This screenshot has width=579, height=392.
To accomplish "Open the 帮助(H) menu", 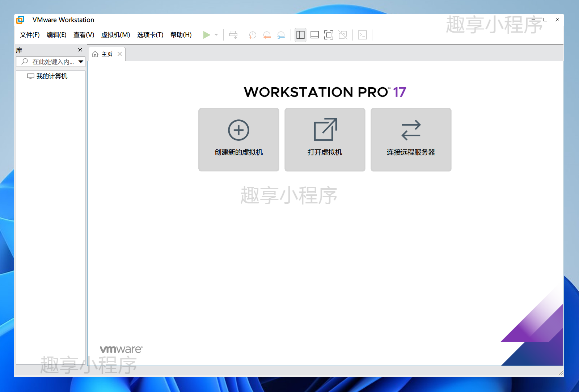I will point(181,35).
